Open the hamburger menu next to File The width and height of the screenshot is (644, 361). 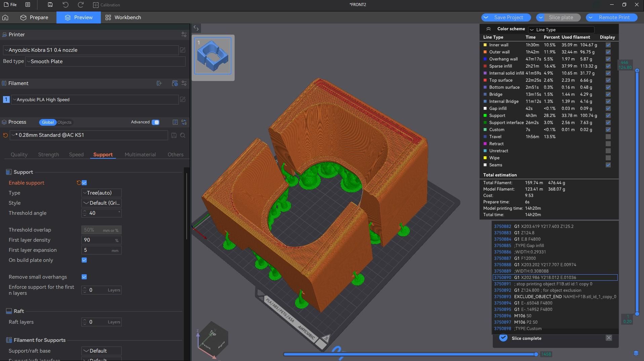tap(28, 5)
